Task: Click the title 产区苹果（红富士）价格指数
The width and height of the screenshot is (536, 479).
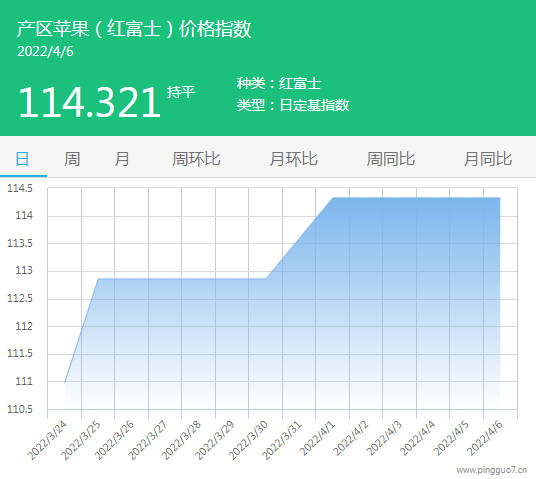Action: pyautogui.click(x=134, y=28)
